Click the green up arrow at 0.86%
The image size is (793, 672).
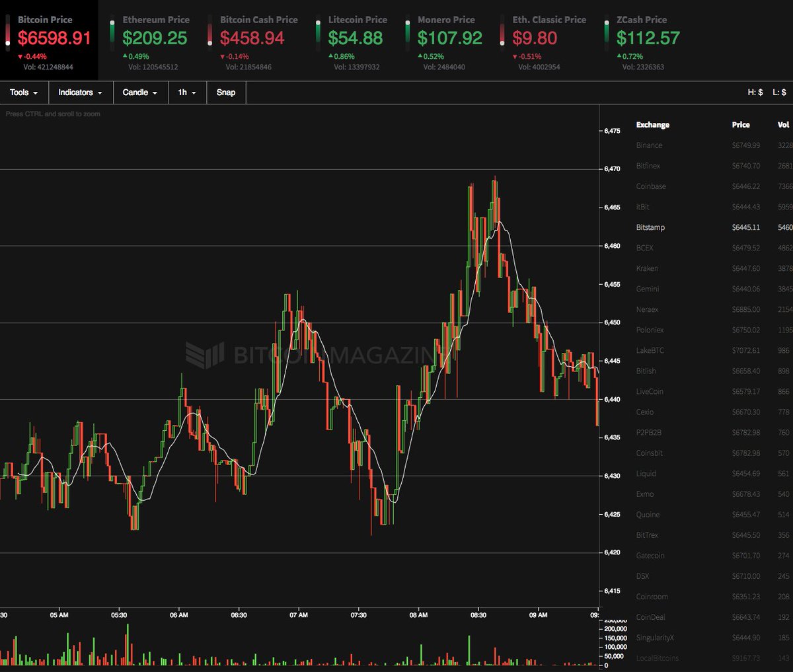tap(331, 57)
